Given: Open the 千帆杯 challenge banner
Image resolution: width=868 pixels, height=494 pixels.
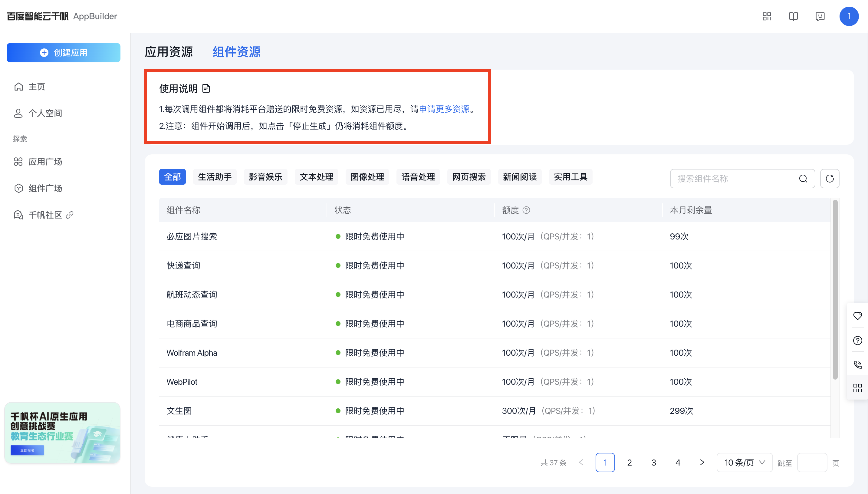Looking at the screenshot, I should (62, 433).
